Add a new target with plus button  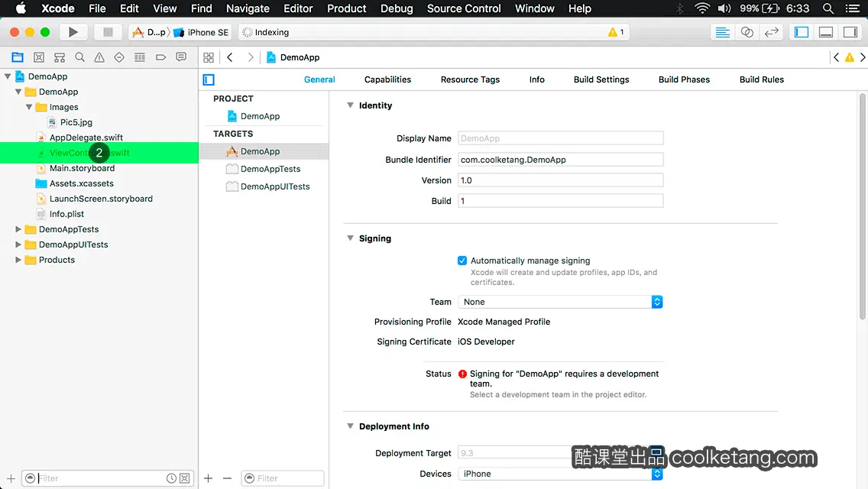pyautogui.click(x=208, y=478)
